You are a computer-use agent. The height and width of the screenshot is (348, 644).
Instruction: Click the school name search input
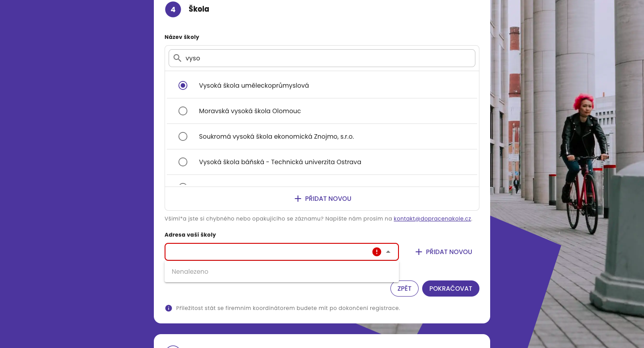click(326, 58)
